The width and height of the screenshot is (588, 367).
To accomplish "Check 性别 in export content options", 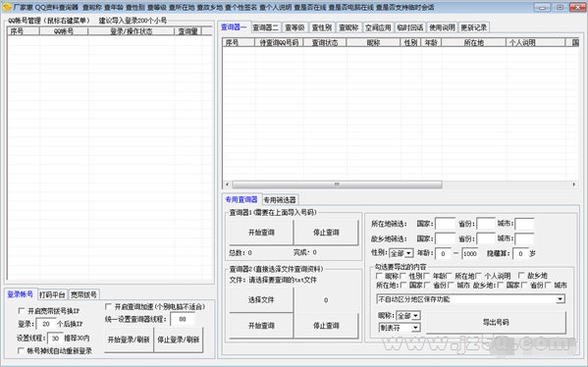I will (x=402, y=276).
